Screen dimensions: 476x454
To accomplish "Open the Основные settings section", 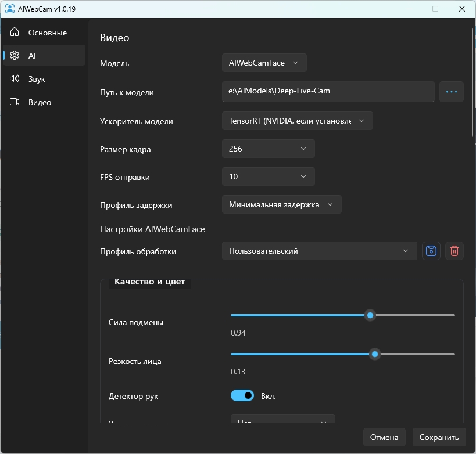I will [44, 33].
